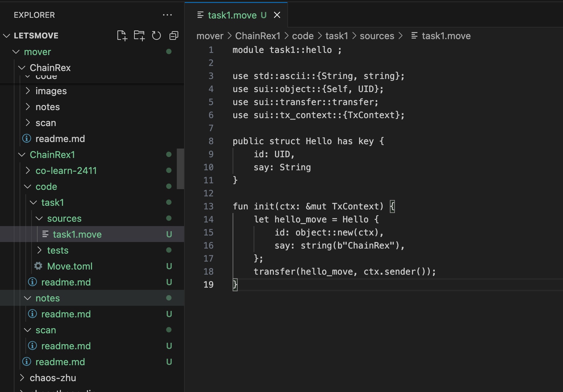Viewport: 563px width, 392px height.
Task: Collapse the ChainRex folder
Action: point(22,68)
